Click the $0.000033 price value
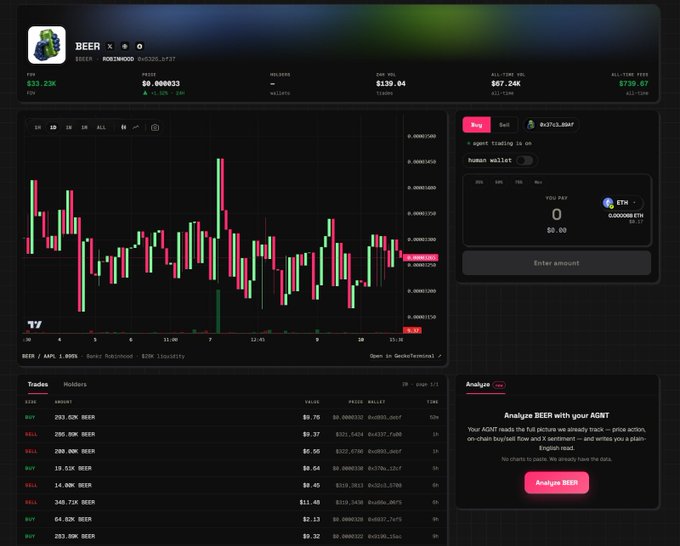The image size is (680, 546). (x=160, y=83)
